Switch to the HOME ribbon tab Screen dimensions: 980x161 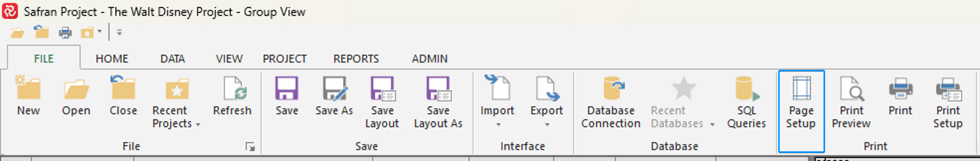click(x=112, y=59)
